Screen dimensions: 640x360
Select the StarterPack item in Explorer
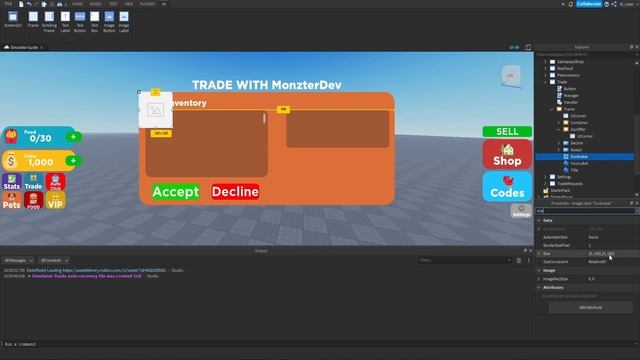pyautogui.click(x=560, y=190)
